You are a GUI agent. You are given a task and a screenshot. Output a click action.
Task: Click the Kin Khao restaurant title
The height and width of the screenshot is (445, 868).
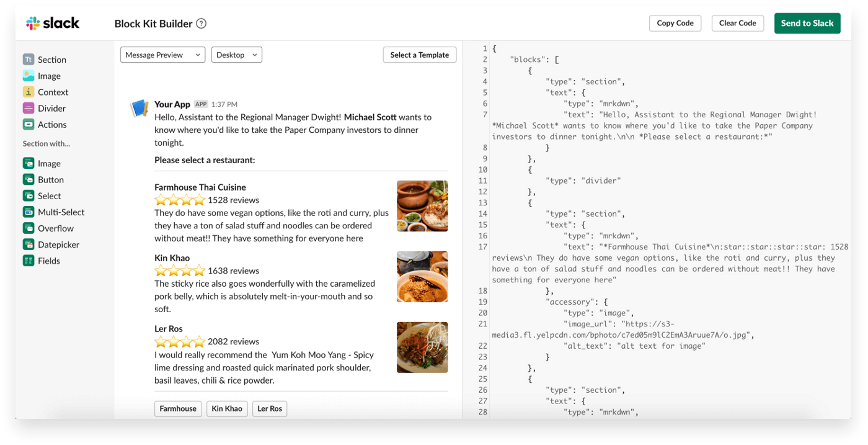click(172, 258)
